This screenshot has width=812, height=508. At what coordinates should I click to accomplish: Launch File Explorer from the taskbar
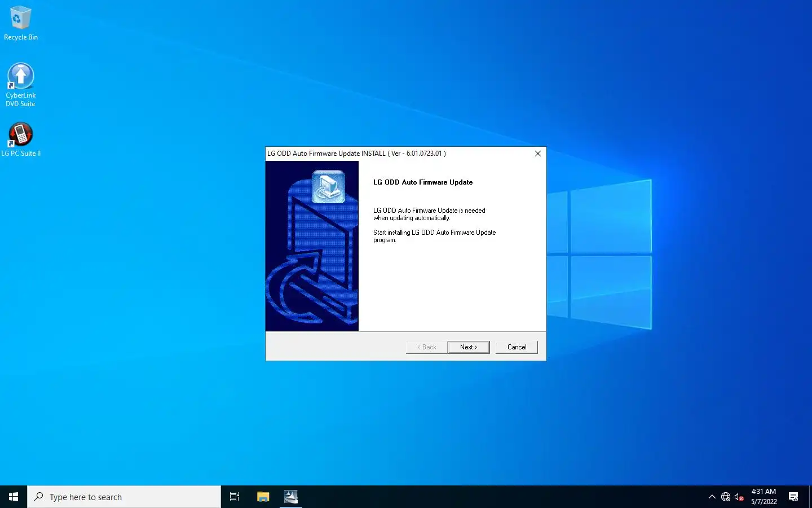pyautogui.click(x=263, y=497)
